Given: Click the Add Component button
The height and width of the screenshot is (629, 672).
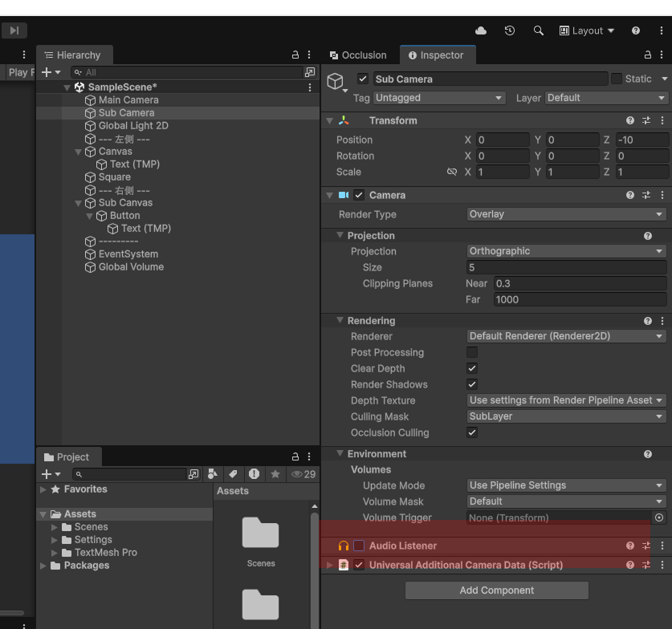Looking at the screenshot, I should [x=496, y=590].
